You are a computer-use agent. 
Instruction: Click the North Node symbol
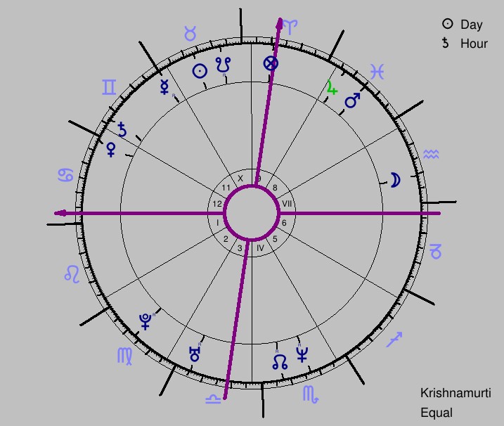pos(280,362)
